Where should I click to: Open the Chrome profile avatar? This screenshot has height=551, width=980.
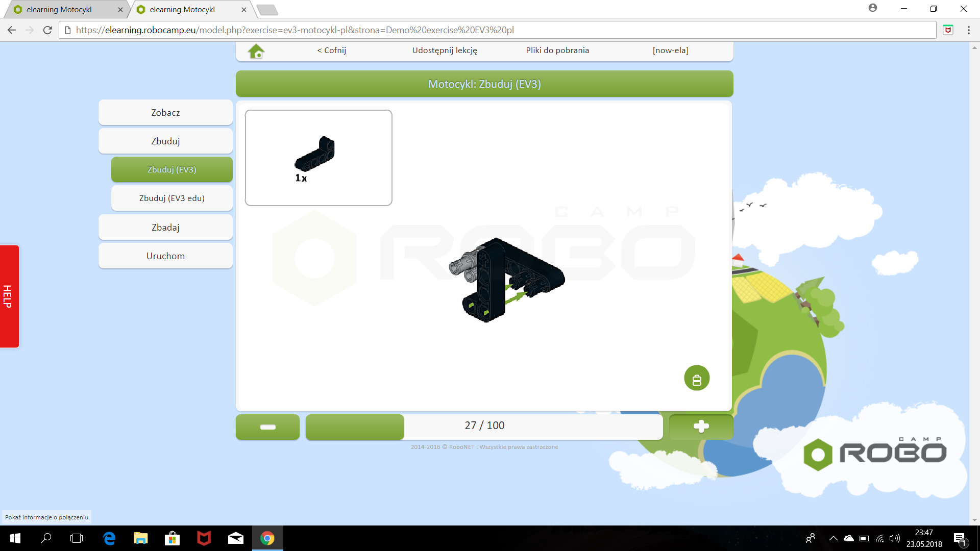pyautogui.click(x=873, y=8)
